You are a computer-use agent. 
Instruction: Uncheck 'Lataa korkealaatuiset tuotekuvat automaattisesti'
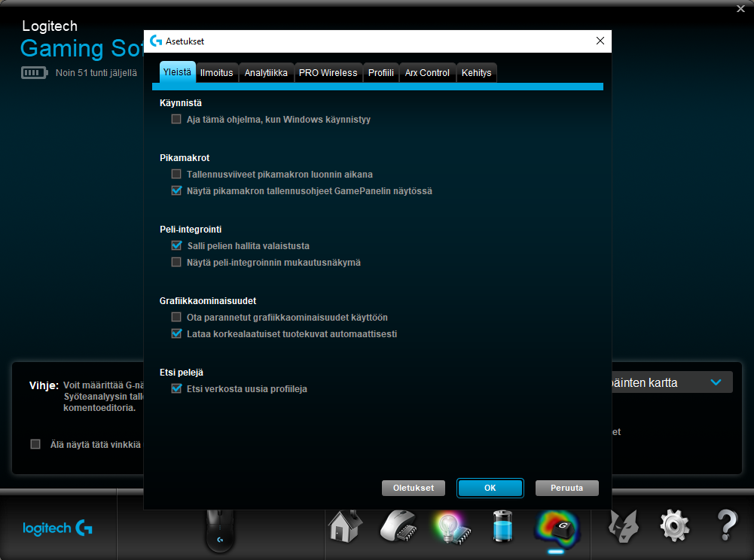pos(176,333)
